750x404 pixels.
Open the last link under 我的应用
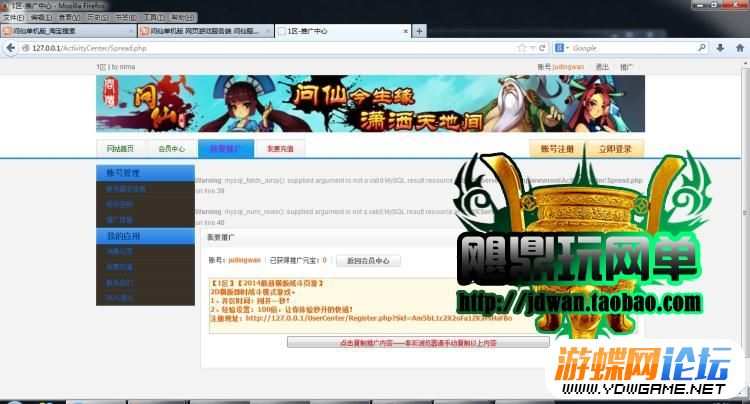point(119,298)
